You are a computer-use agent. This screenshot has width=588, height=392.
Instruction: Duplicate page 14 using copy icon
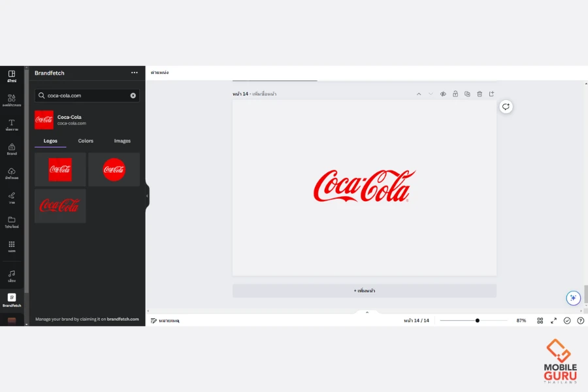[x=467, y=94]
